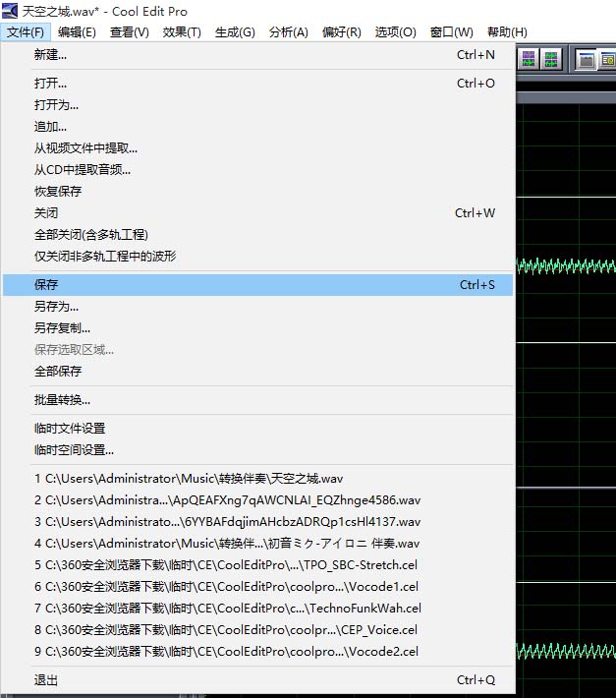The image size is (616, 698).
Task: Click the highlighted 保存 entry
Action: [x=257, y=285]
